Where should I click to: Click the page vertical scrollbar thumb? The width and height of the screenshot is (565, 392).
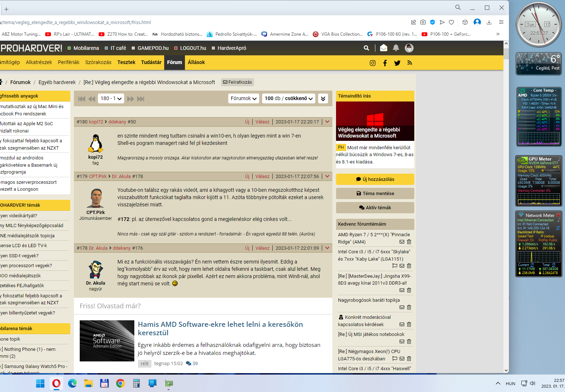506,54
